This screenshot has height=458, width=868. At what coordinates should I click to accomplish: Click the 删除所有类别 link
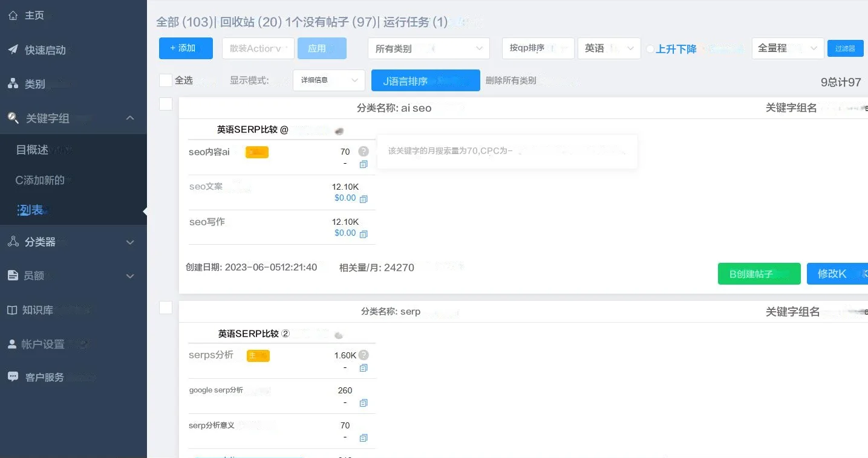pyautogui.click(x=511, y=80)
